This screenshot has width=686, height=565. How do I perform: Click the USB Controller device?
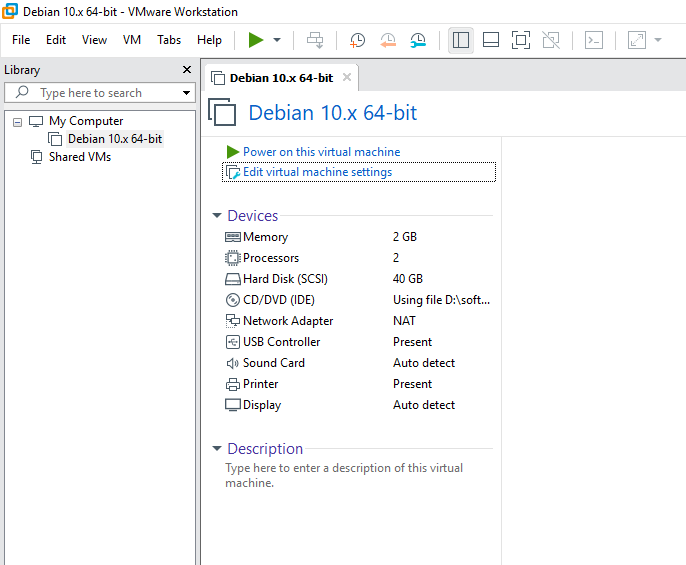[359, 342]
